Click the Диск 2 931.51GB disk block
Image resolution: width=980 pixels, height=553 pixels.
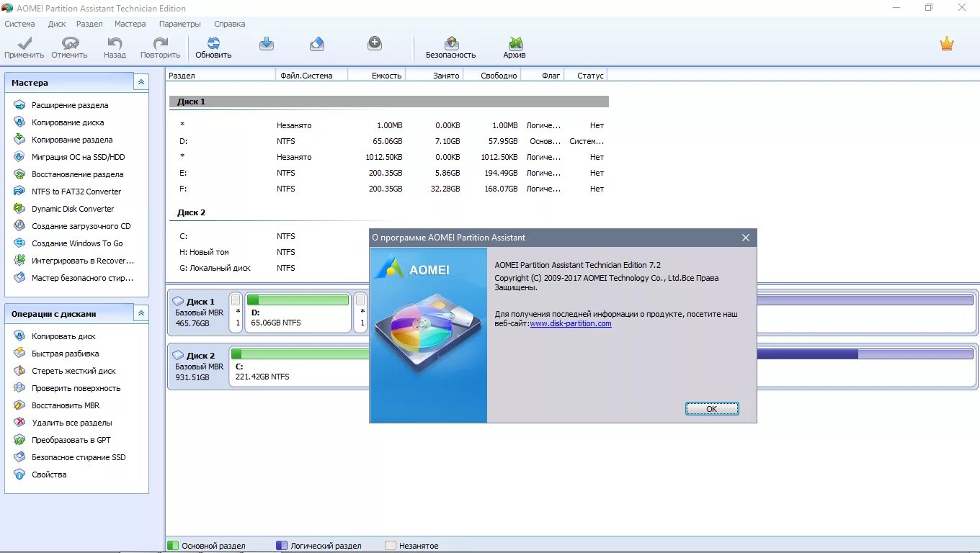point(197,367)
